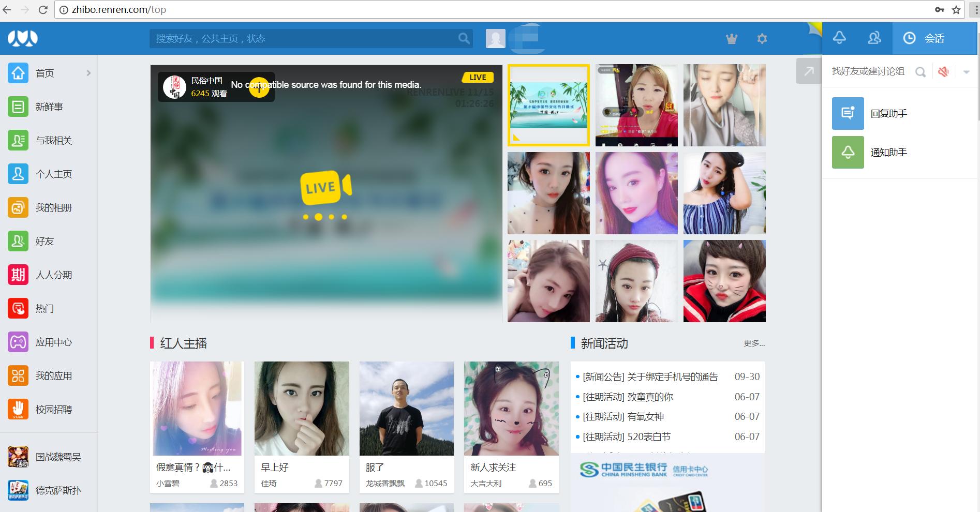Open the 新人求关注 streamer thumbnail

point(511,409)
